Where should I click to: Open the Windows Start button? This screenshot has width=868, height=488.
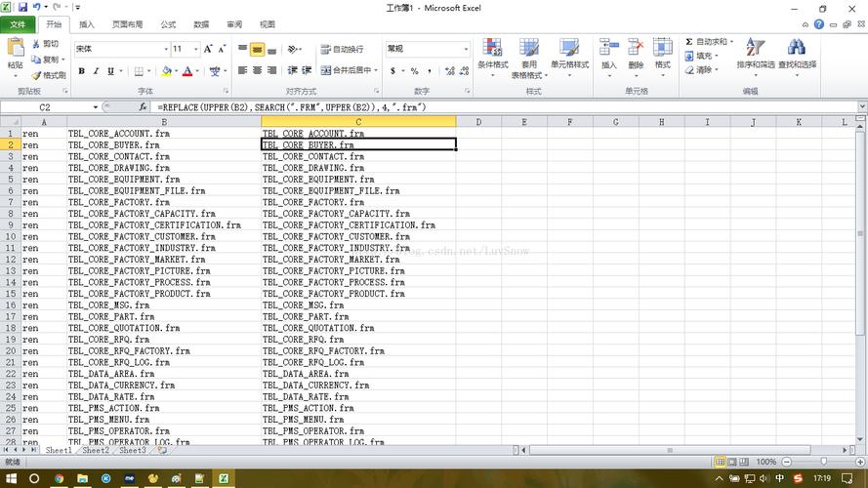click(11, 478)
